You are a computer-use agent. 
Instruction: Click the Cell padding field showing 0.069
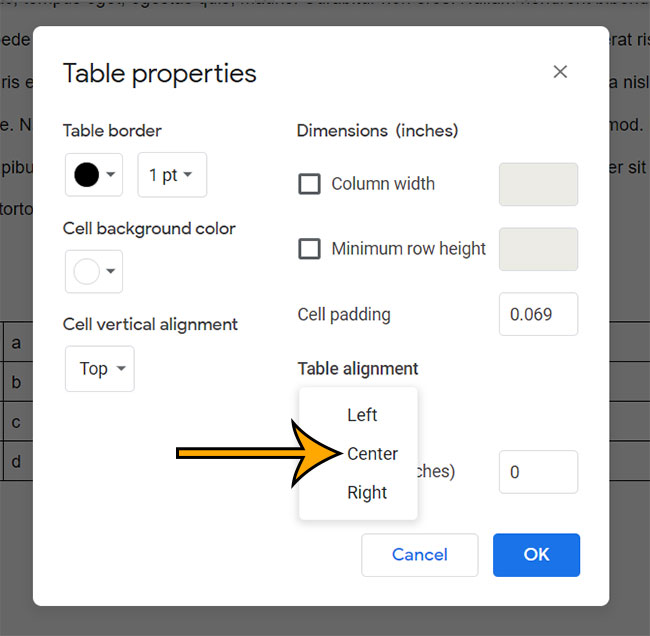(x=538, y=314)
